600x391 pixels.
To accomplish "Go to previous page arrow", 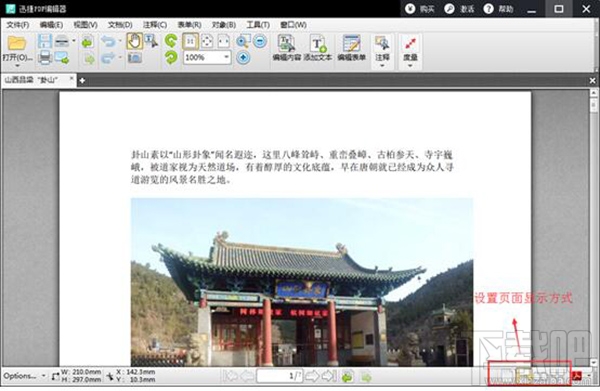I will pyautogui.click(x=247, y=376).
